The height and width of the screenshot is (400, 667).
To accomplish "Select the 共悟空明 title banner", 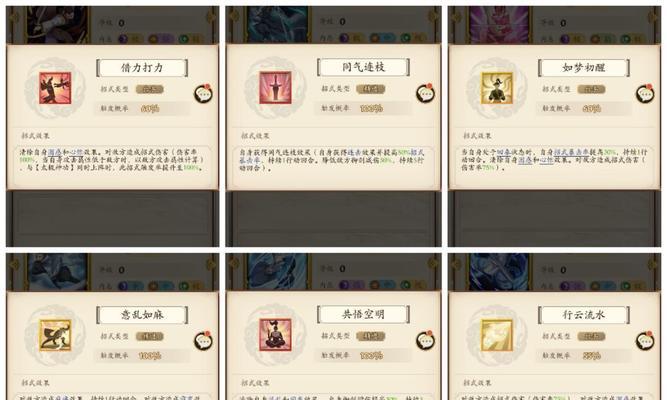I will point(363,314).
